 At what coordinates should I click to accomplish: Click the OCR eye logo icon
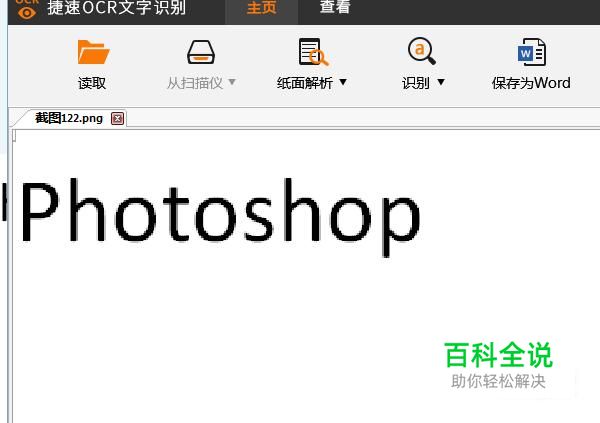pos(27,12)
